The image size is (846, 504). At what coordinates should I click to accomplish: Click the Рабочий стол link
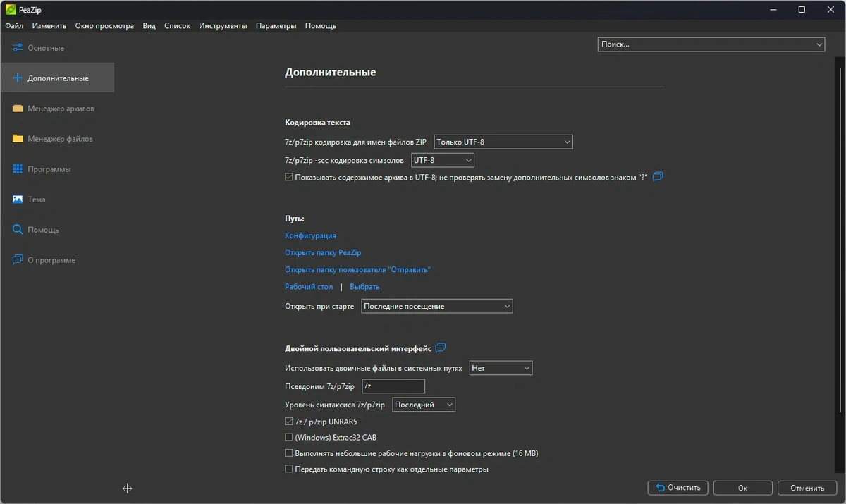pyautogui.click(x=309, y=287)
